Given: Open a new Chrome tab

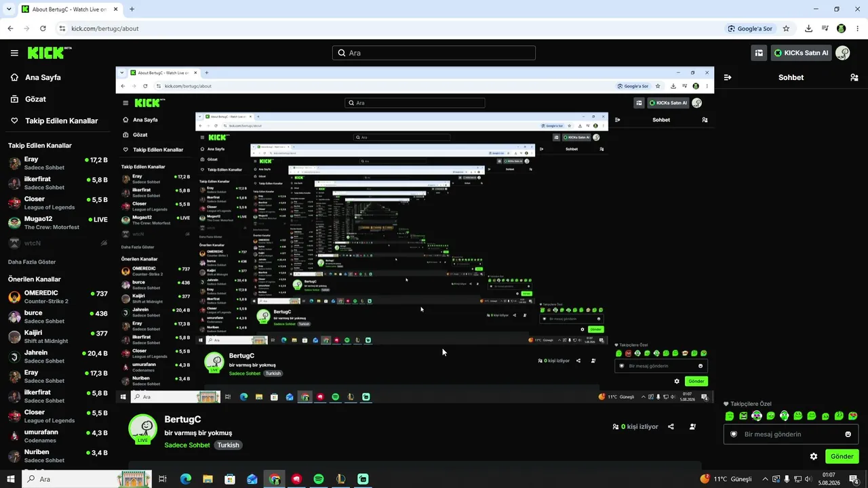Looking at the screenshot, I should (132, 9).
